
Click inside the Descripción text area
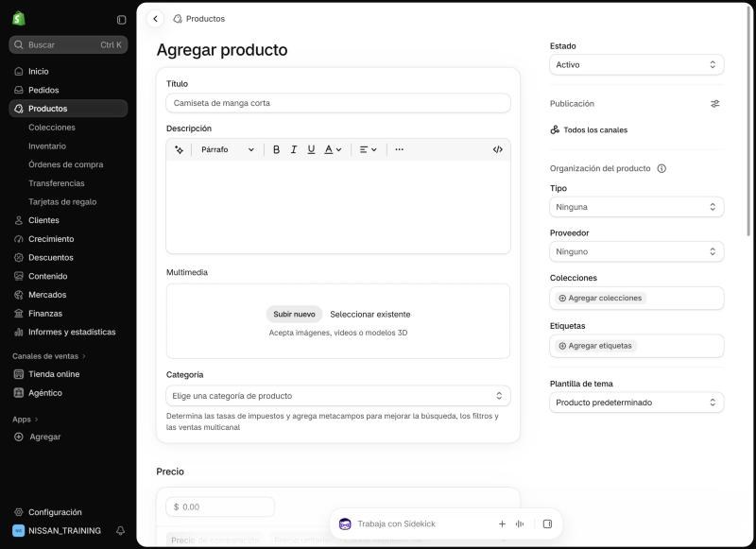coord(338,206)
